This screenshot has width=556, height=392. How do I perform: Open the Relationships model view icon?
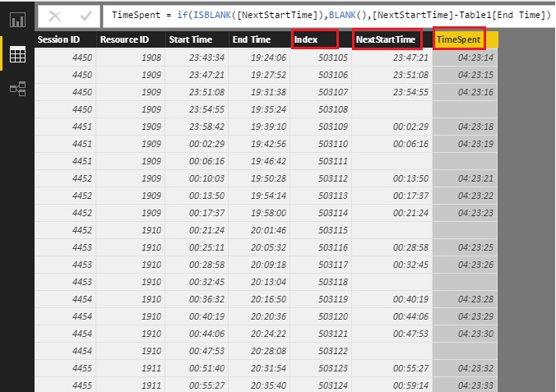(x=17, y=89)
